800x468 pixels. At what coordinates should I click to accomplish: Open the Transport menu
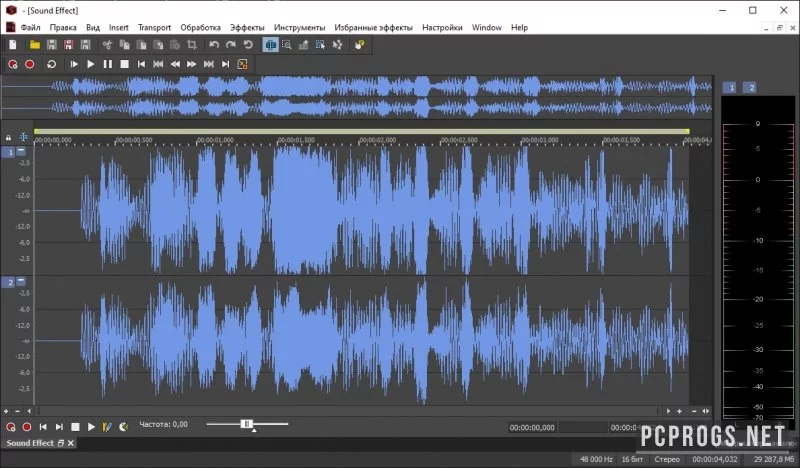click(154, 28)
